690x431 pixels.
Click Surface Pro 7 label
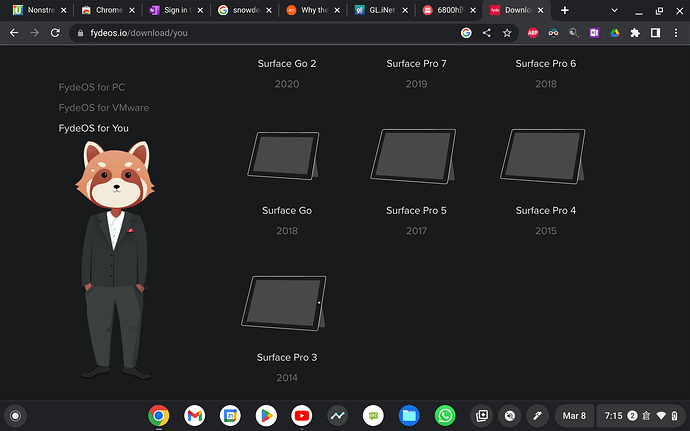416,63
